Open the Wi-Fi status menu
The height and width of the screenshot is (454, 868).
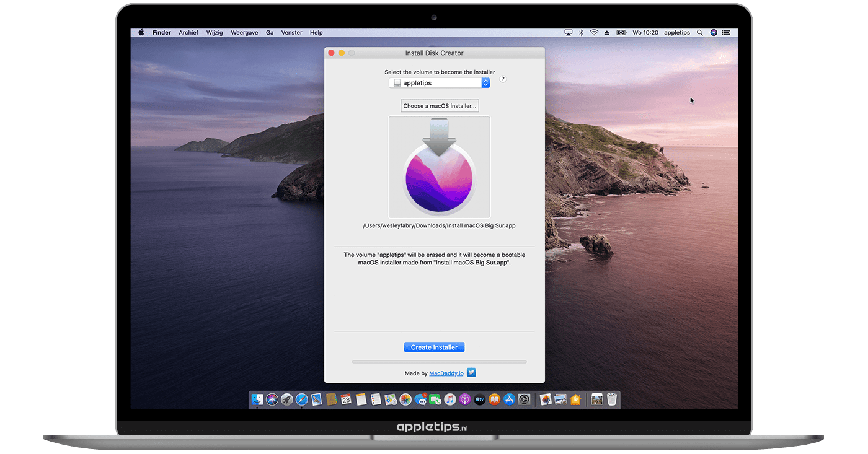click(594, 33)
